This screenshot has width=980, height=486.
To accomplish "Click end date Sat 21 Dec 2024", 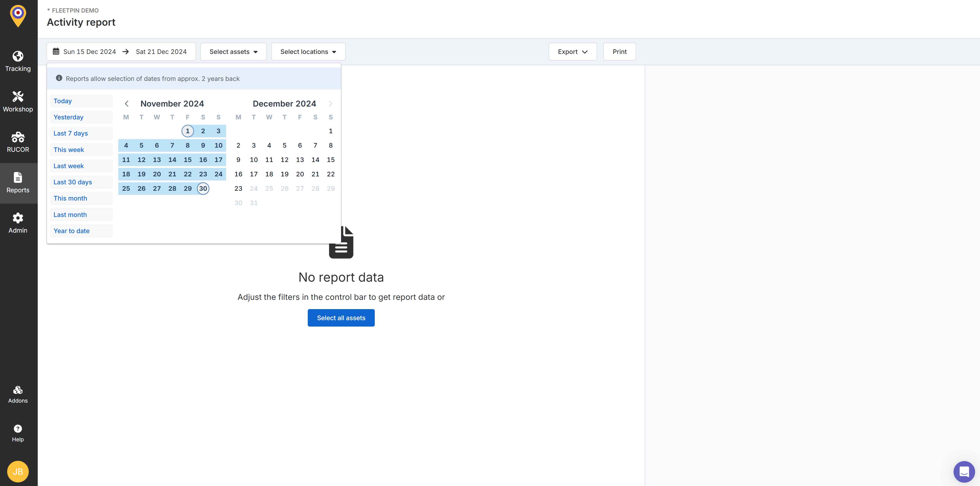I will coord(161,52).
